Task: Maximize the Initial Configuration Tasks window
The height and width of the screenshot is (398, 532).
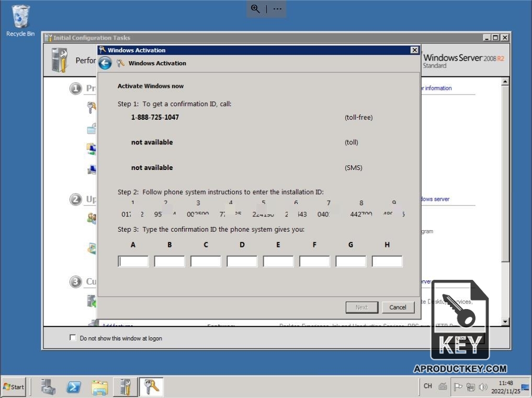Action: pyautogui.click(x=495, y=38)
